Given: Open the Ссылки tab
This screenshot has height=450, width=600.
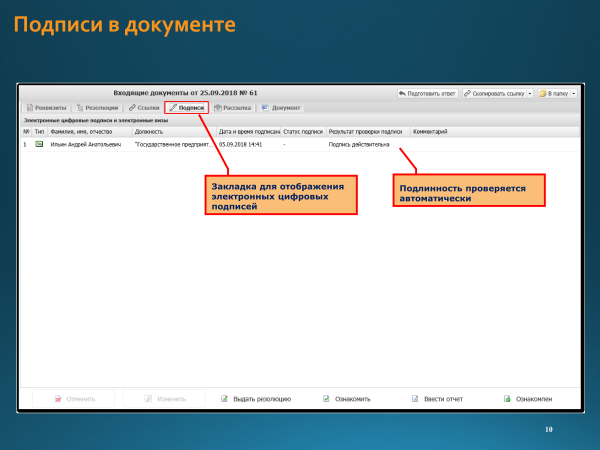Looking at the screenshot, I should click(145, 107).
